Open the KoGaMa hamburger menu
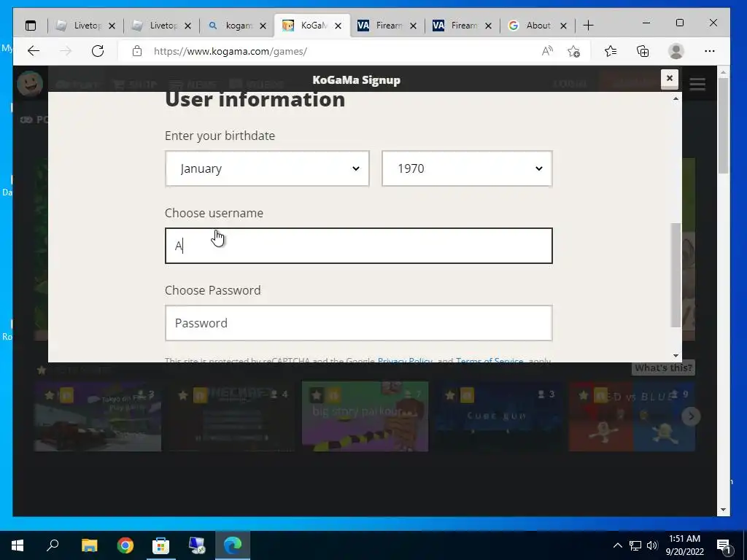This screenshot has width=747, height=560. (x=697, y=85)
